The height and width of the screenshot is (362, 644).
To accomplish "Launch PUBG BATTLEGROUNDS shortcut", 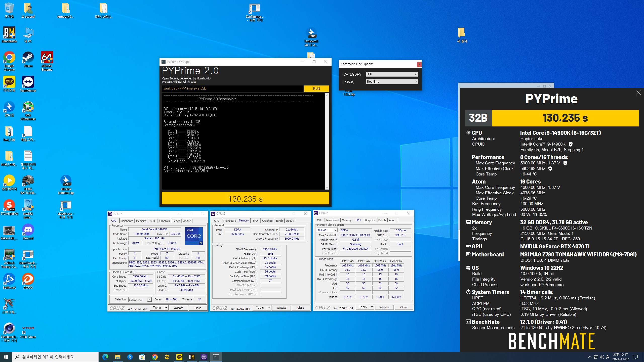I will click(28, 185).
